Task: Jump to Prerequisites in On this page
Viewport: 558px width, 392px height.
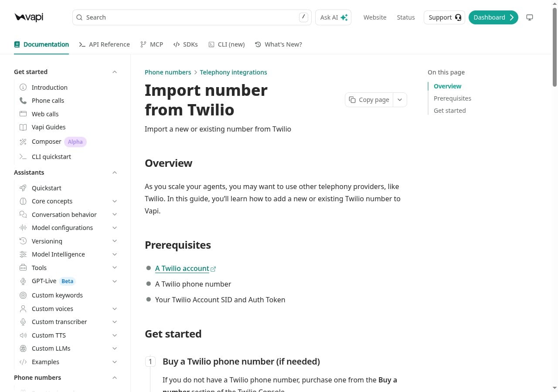Action: [453, 98]
